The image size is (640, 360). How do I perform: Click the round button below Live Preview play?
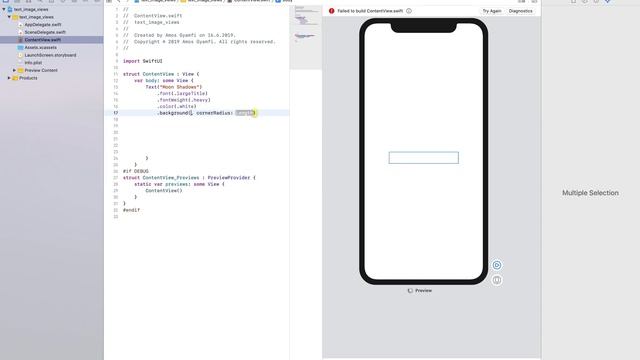coord(497,280)
